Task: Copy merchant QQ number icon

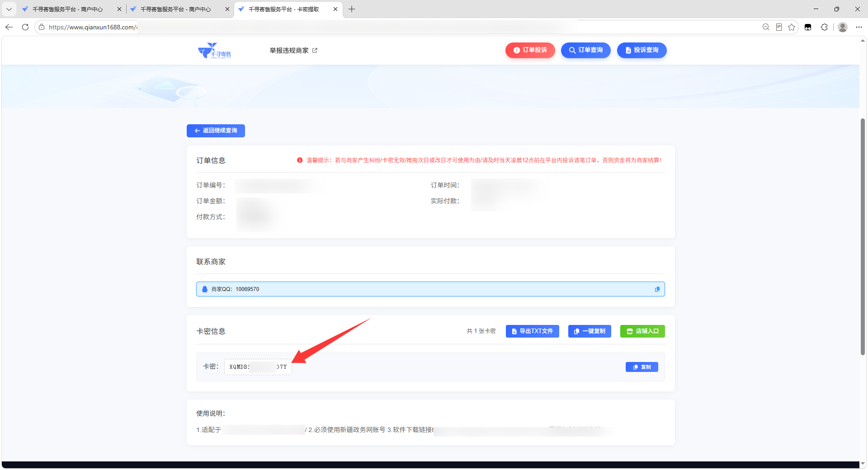Action: [657, 289]
